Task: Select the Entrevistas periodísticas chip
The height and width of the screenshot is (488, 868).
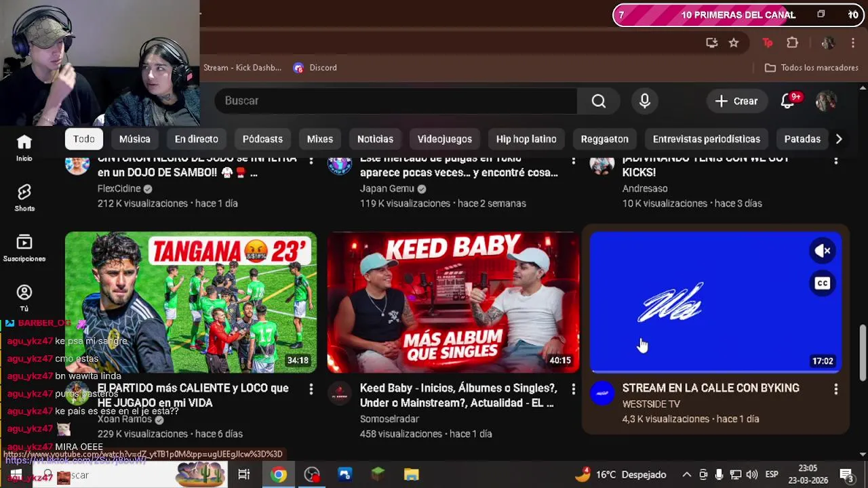Action: pos(707,139)
